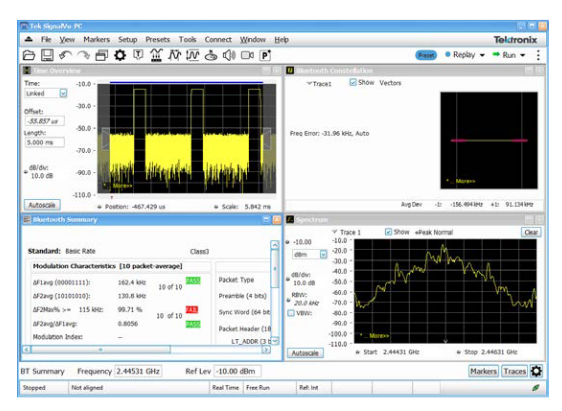Save with the disk toolbar icon
The image size is (562, 411).
(x=47, y=55)
